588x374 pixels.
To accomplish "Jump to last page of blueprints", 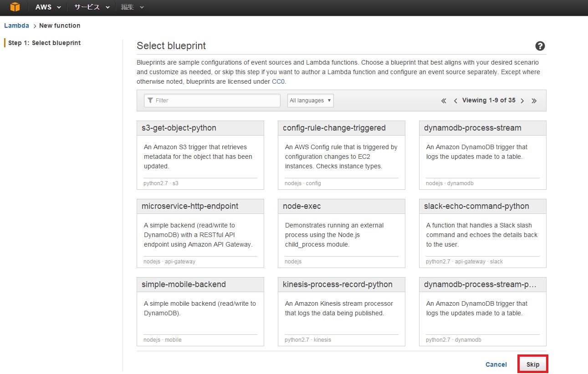I will (534, 101).
